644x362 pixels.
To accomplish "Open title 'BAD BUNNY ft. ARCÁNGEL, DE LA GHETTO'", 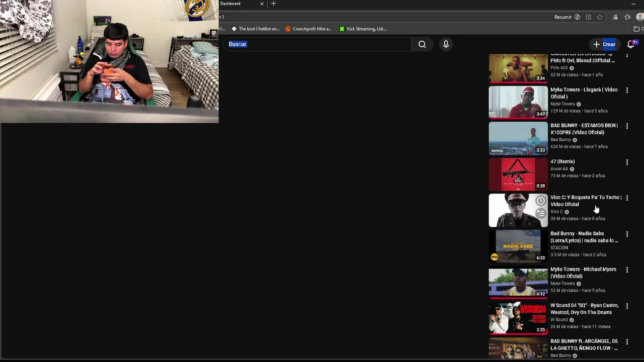I will point(584,344).
